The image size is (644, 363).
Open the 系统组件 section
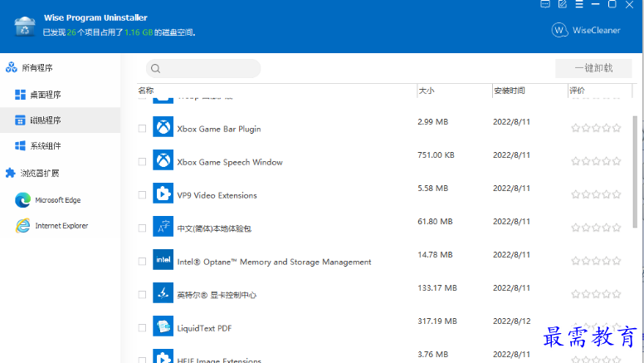point(46,146)
